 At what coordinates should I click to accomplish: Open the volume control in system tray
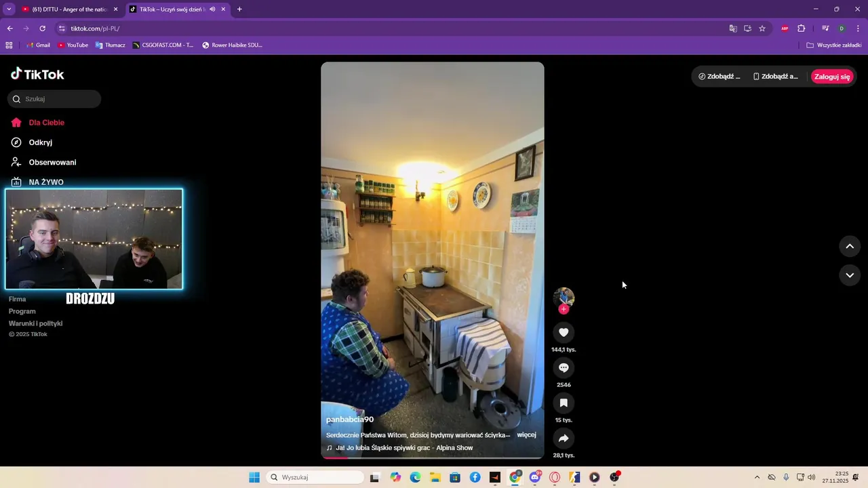point(812,477)
